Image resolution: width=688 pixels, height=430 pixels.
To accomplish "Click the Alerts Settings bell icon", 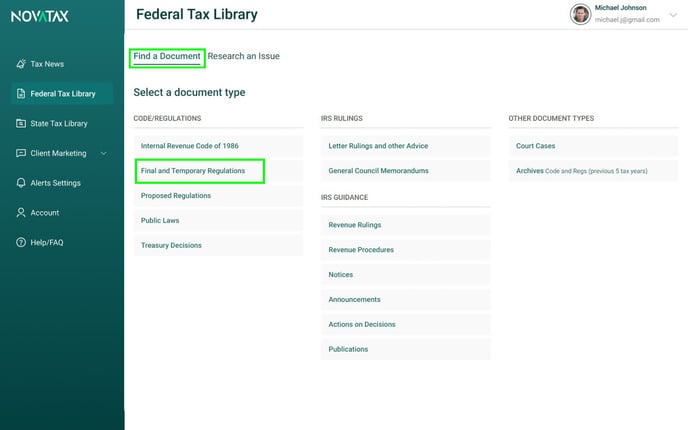I will pyautogui.click(x=21, y=183).
